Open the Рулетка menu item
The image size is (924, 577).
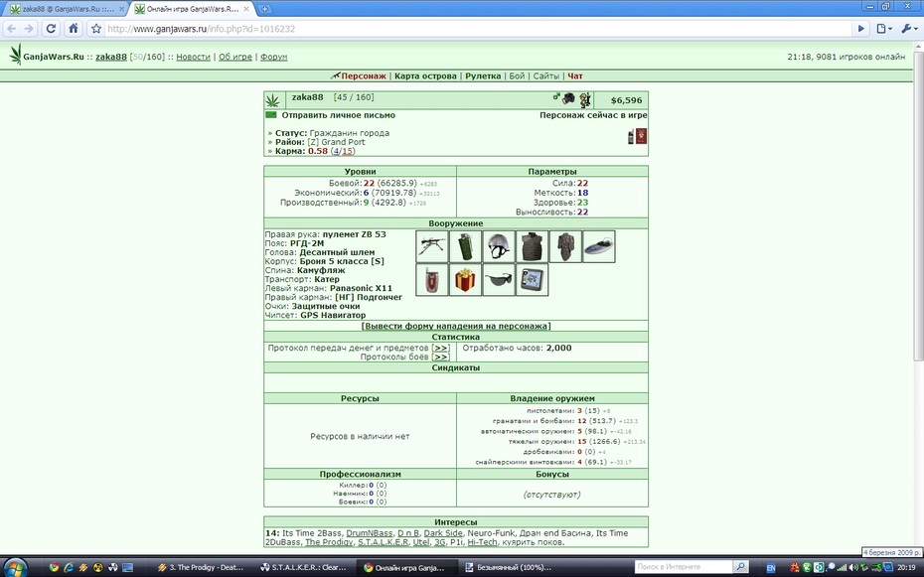coord(483,75)
